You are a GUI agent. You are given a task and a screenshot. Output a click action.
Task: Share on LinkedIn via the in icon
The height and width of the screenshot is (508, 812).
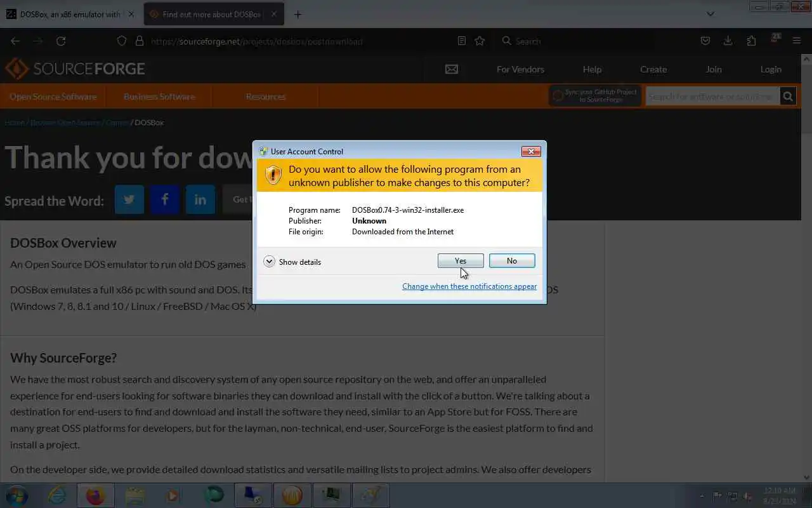pyautogui.click(x=200, y=199)
